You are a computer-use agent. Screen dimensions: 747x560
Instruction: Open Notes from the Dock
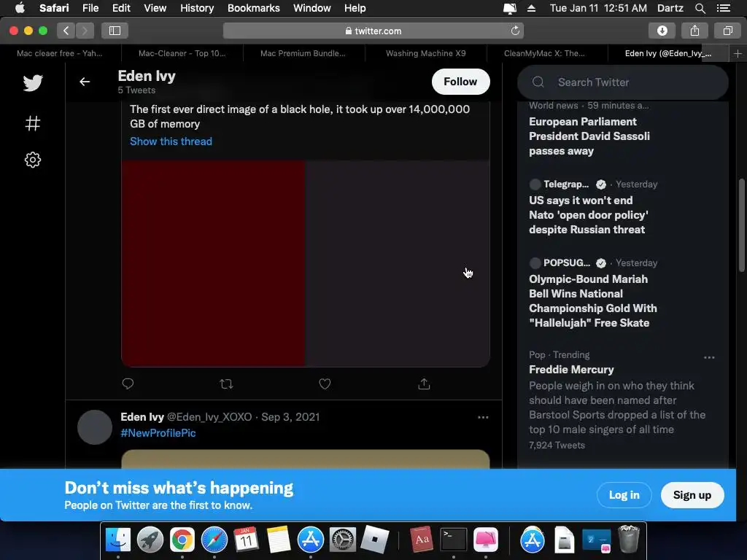(x=279, y=540)
